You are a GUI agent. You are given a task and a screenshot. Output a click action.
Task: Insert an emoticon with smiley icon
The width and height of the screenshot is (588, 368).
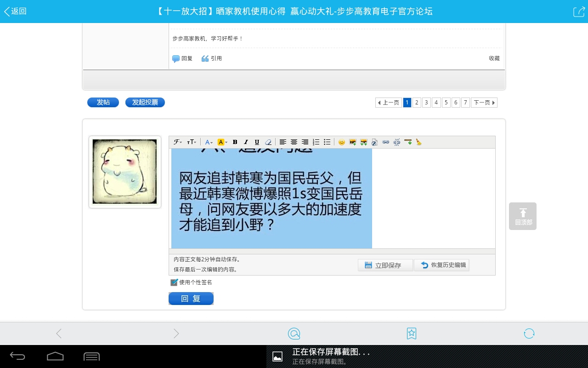[341, 142]
